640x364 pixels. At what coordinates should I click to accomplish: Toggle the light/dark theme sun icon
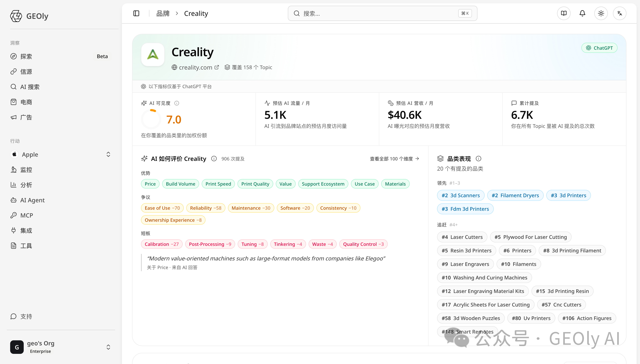(x=601, y=13)
